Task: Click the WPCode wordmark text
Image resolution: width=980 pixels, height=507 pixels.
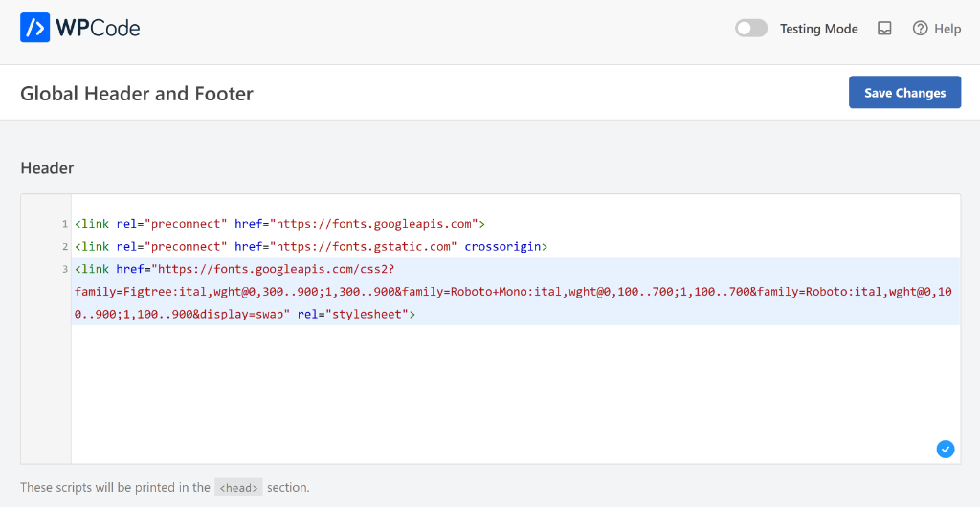Action: pos(98,28)
